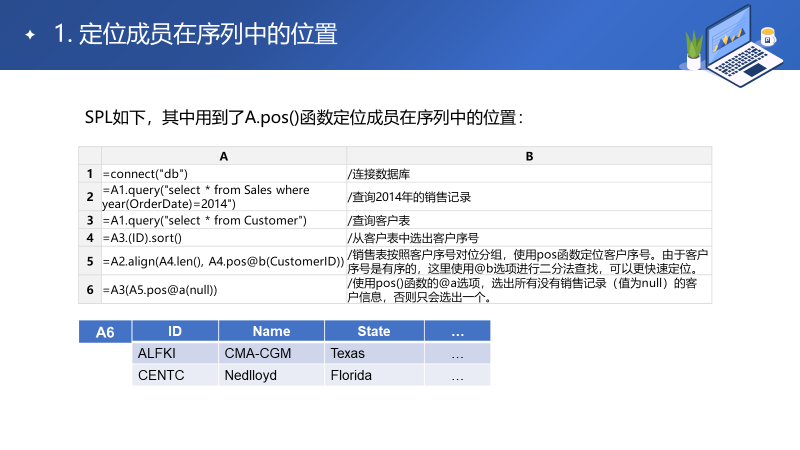Click the "…" column header
The height and width of the screenshot is (450, 800).
coord(458,331)
